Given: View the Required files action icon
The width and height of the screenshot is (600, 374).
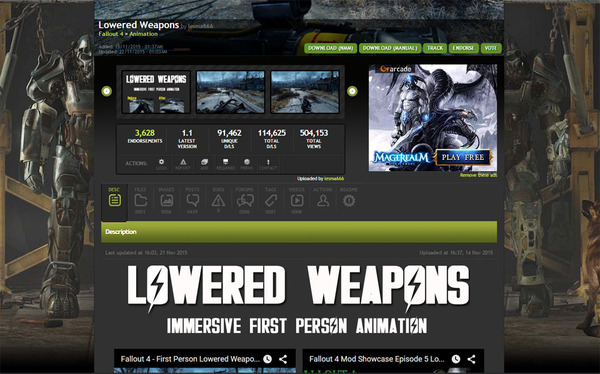Looking at the screenshot, I should (225, 164).
